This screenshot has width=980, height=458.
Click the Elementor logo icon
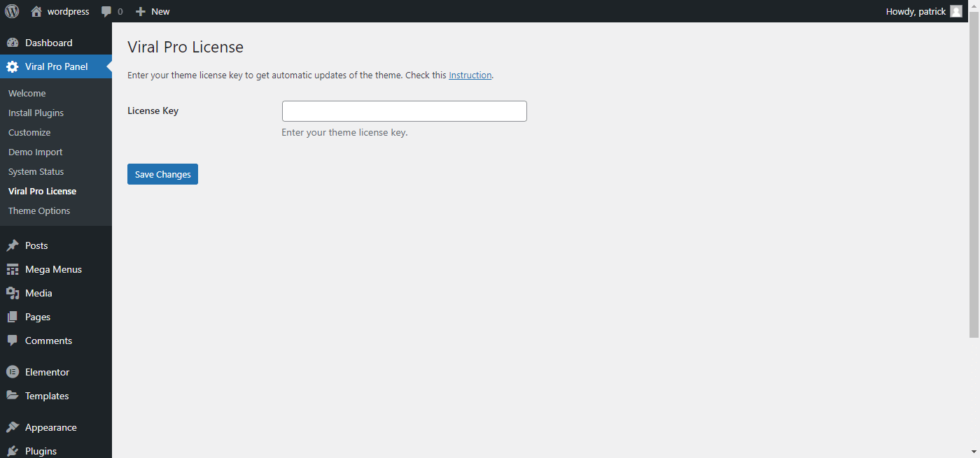[13, 372]
